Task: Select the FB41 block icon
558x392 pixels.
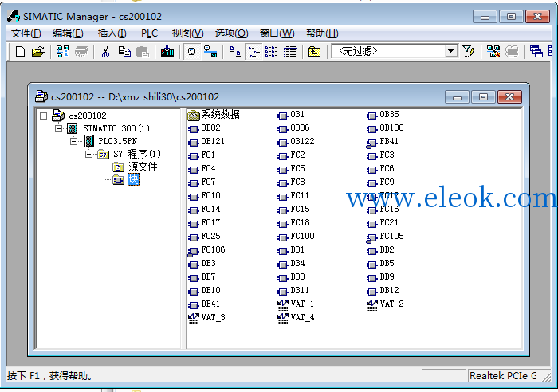Action: coord(371,143)
